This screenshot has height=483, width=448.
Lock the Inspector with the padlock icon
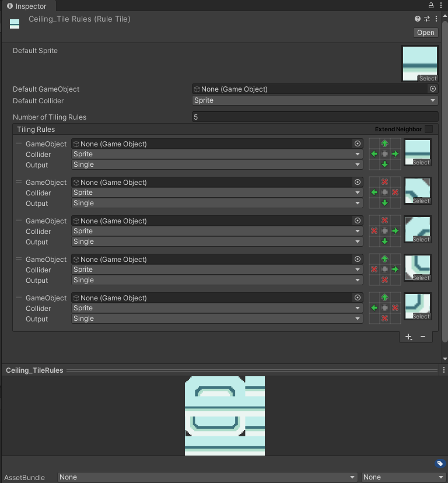tap(431, 5)
